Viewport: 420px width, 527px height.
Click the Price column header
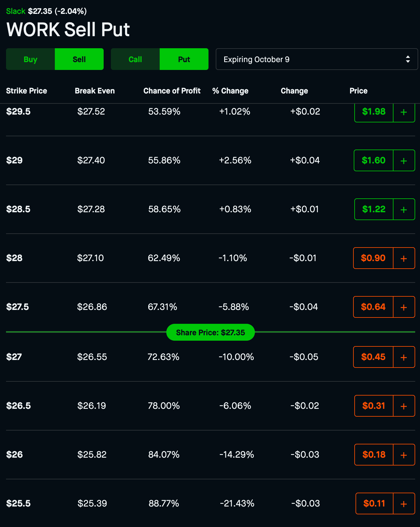click(x=359, y=91)
